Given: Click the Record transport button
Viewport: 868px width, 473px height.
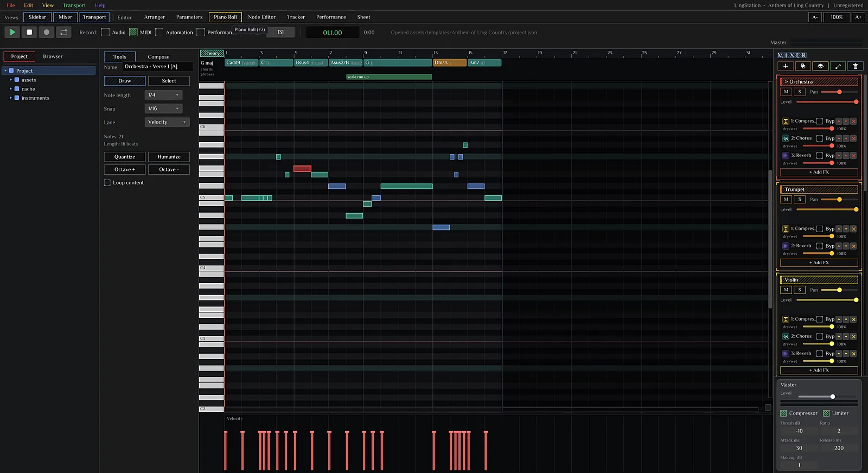Looking at the screenshot, I should pyautogui.click(x=47, y=32).
